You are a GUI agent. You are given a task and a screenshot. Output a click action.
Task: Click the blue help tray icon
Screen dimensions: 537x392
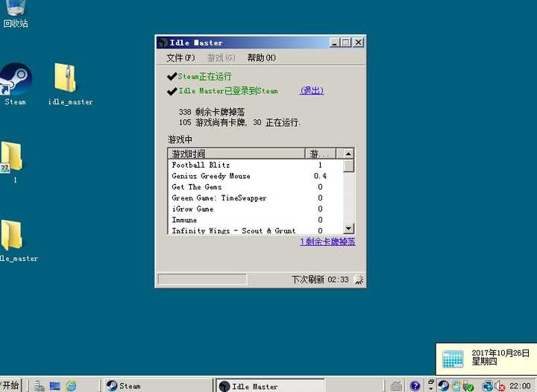pyautogui.click(x=415, y=386)
